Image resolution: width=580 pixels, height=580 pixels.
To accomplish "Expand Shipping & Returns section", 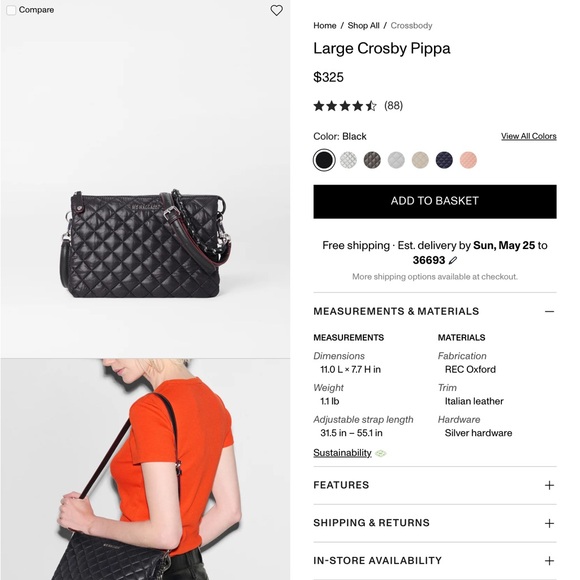I will click(x=435, y=523).
